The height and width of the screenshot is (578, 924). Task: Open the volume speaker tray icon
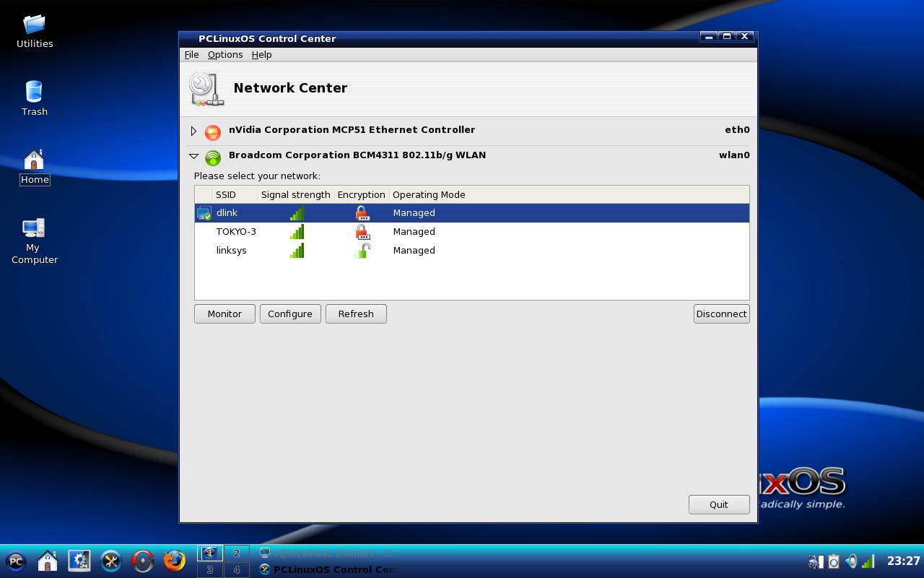pos(851,561)
